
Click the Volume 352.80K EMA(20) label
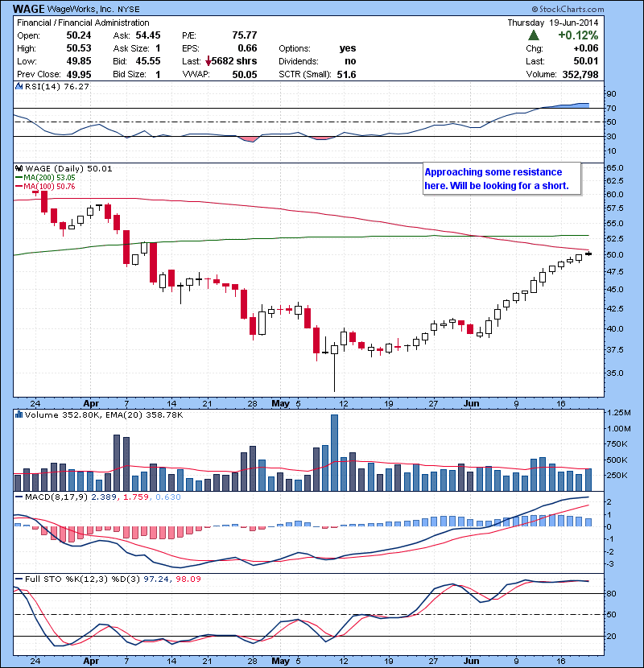(x=104, y=414)
